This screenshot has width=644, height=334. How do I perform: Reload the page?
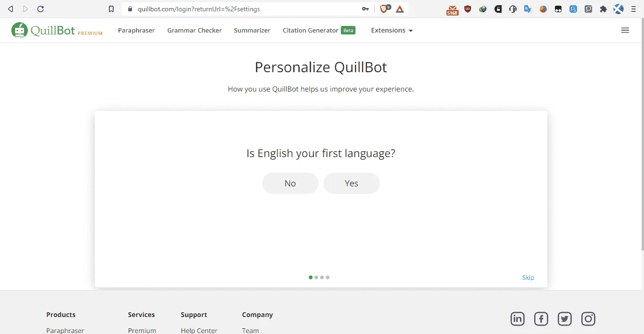click(41, 9)
